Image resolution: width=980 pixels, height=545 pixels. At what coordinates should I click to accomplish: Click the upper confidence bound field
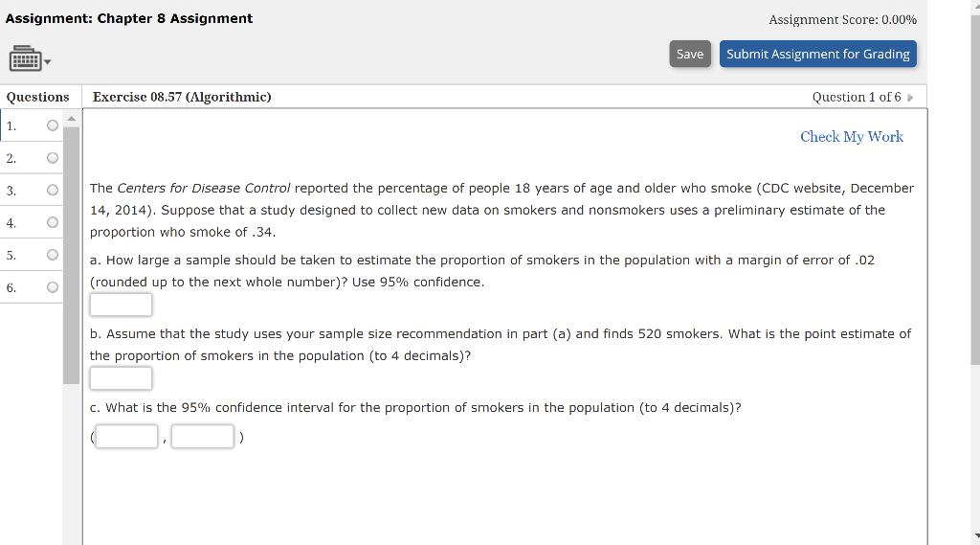(203, 436)
